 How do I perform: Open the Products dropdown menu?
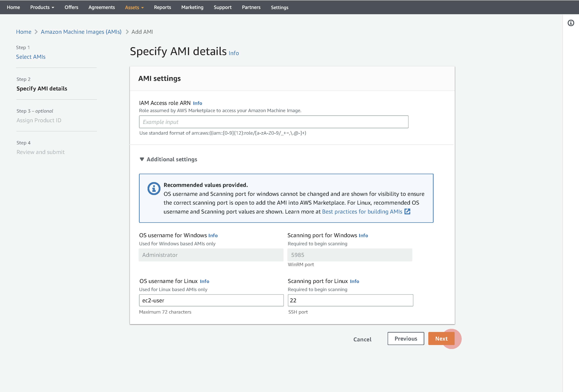(42, 7)
